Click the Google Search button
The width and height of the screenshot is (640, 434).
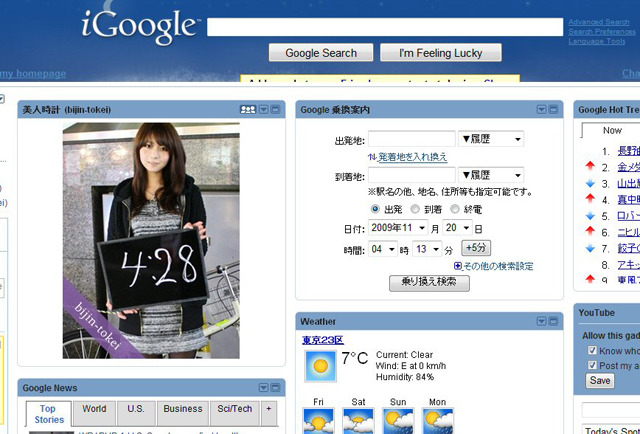click(321, 53)
